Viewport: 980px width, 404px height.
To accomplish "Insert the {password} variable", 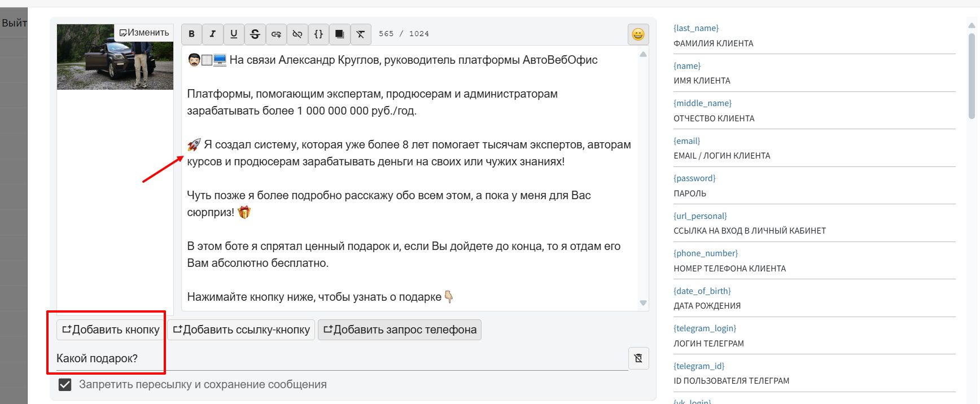I will pyautogui.click(x=694, y=178).
